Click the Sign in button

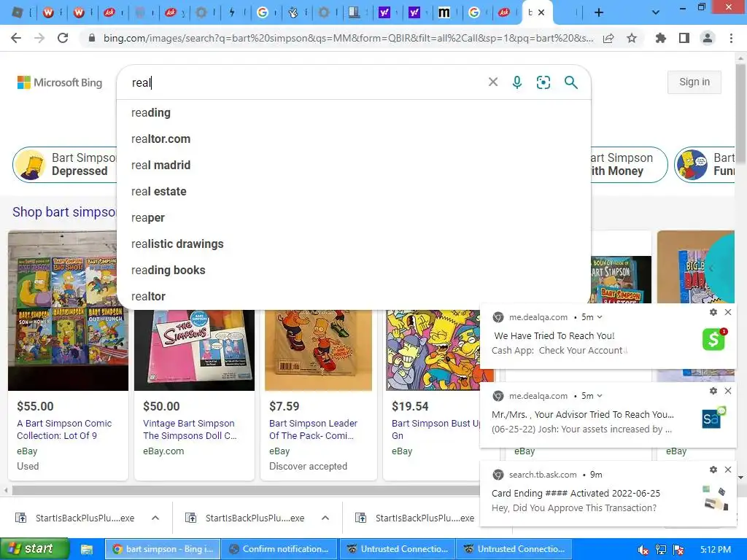(x=694, y=82)
